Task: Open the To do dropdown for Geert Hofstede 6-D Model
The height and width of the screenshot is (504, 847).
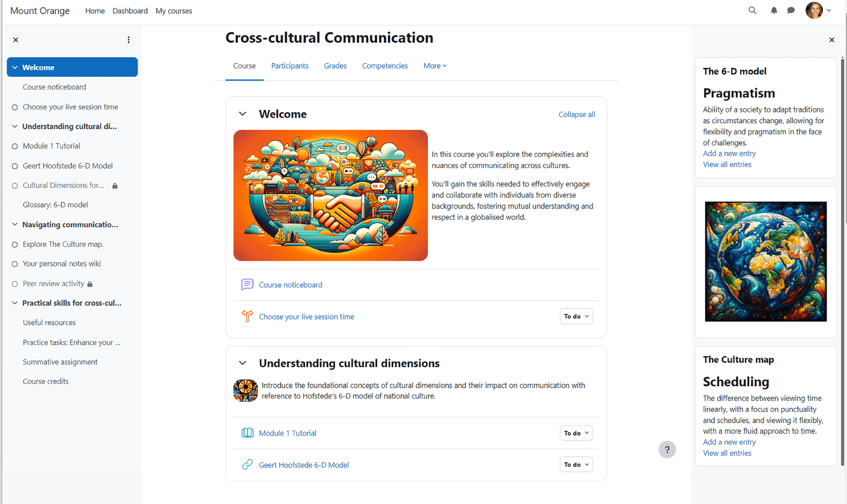Action: click(x=575, y=464)
